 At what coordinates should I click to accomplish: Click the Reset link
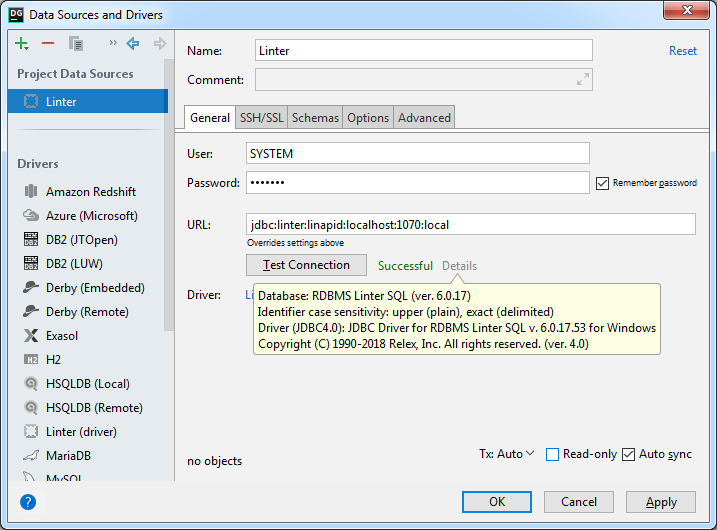[683, 51]
